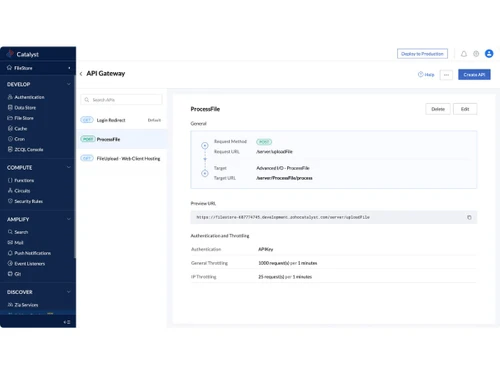Open the three-dot more options menu
This screenshot has width=500, height=375.
(x=446, y=75)
